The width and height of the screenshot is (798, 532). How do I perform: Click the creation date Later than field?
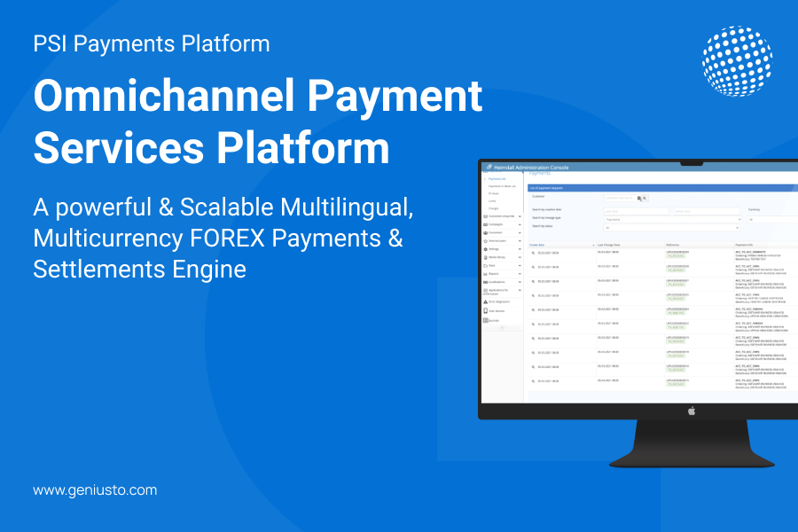[x=636, y=211]
